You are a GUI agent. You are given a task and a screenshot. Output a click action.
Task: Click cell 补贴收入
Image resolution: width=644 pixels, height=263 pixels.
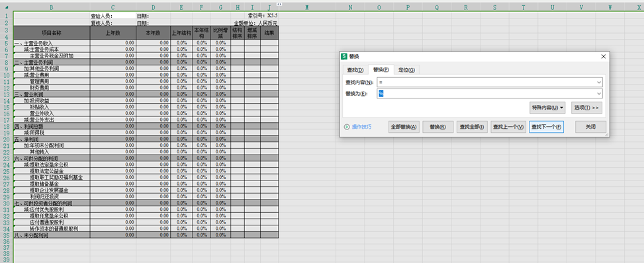(52, 107)
